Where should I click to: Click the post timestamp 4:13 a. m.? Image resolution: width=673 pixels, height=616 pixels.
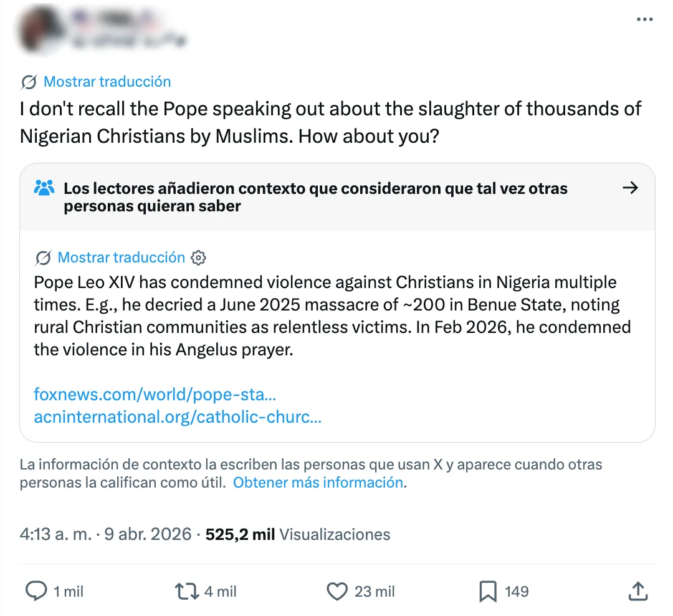55,534
